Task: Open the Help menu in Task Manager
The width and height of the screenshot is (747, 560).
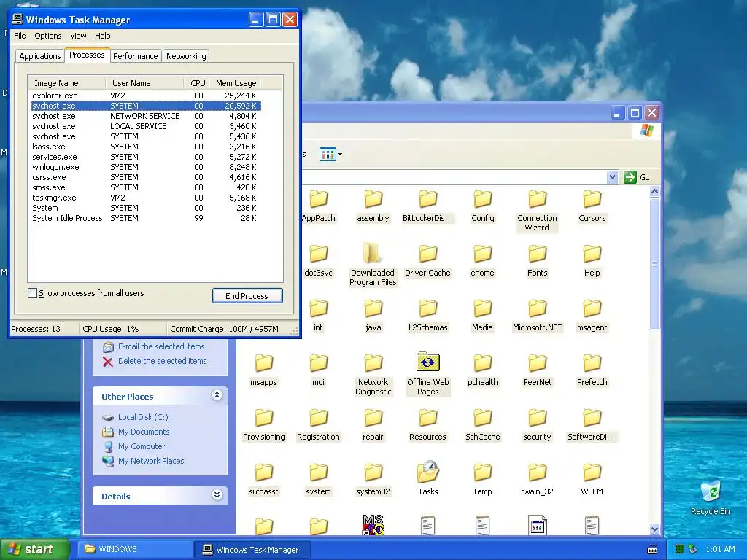Action: click(x=102, y=36)
